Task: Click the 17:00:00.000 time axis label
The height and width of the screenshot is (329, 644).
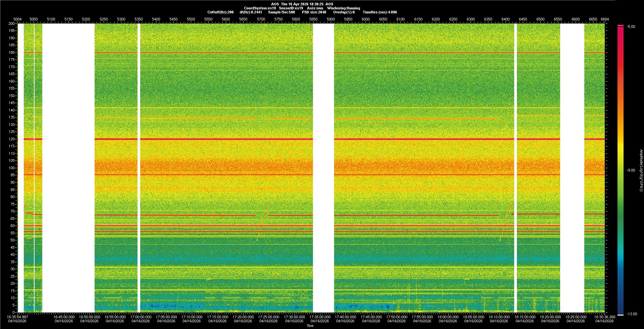Action: point(141,317)
